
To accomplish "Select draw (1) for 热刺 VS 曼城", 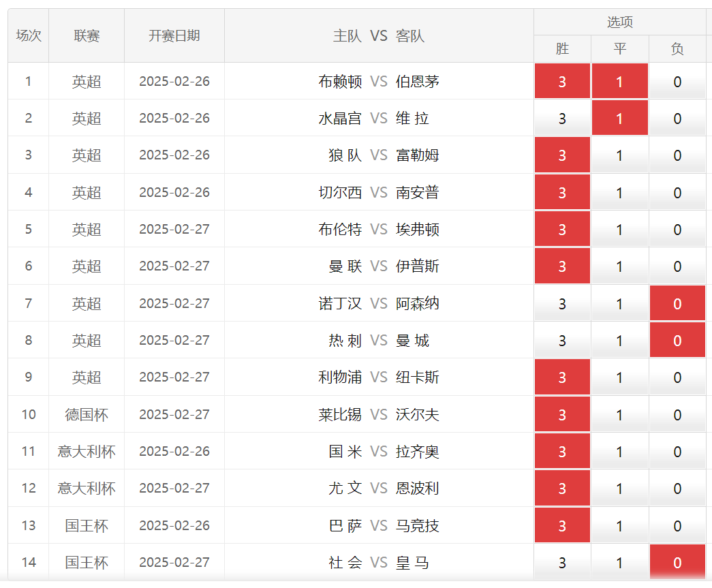I will coord(620,340).
